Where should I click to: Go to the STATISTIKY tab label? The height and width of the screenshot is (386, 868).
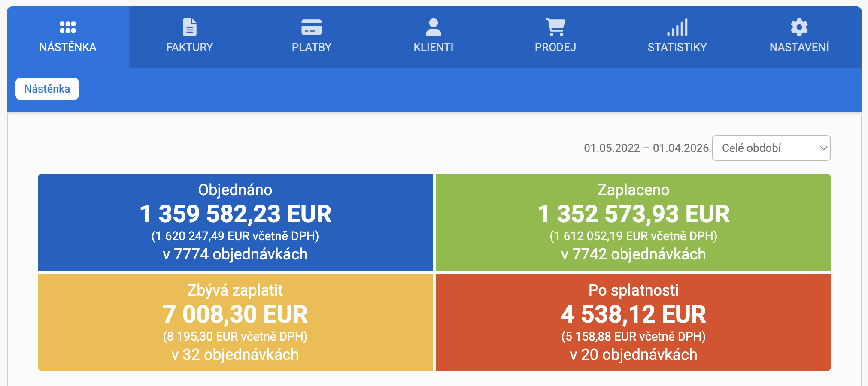677,47
